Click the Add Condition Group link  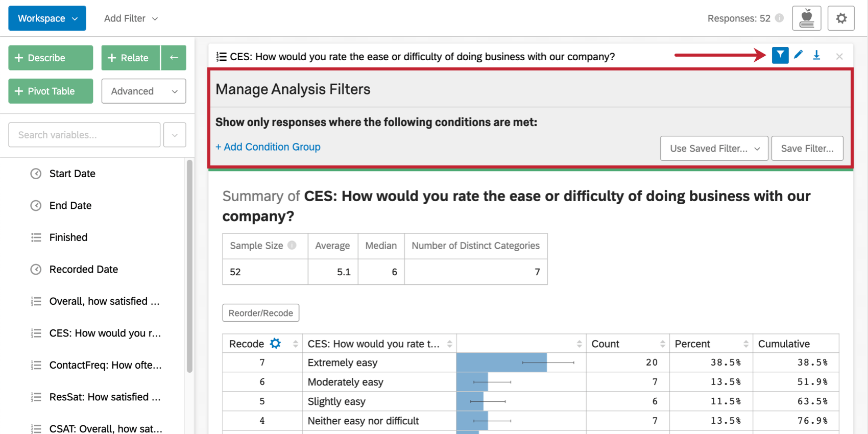coord(268,147)
